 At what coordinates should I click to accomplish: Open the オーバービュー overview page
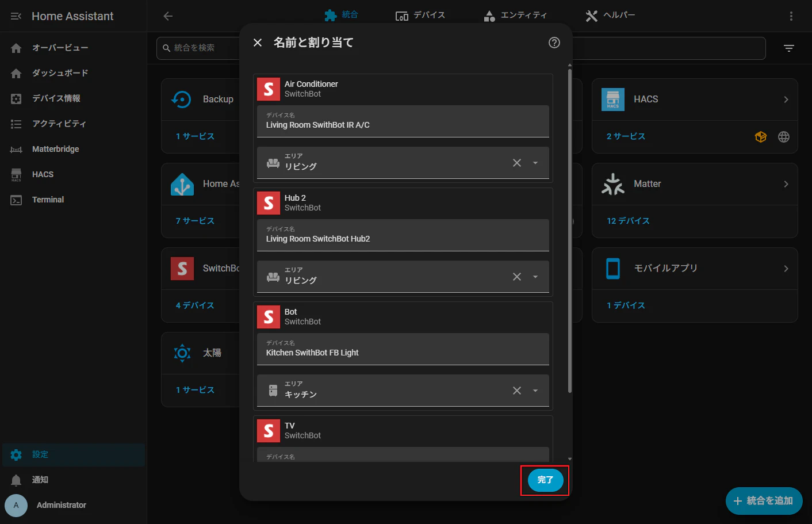pos(74,48)
